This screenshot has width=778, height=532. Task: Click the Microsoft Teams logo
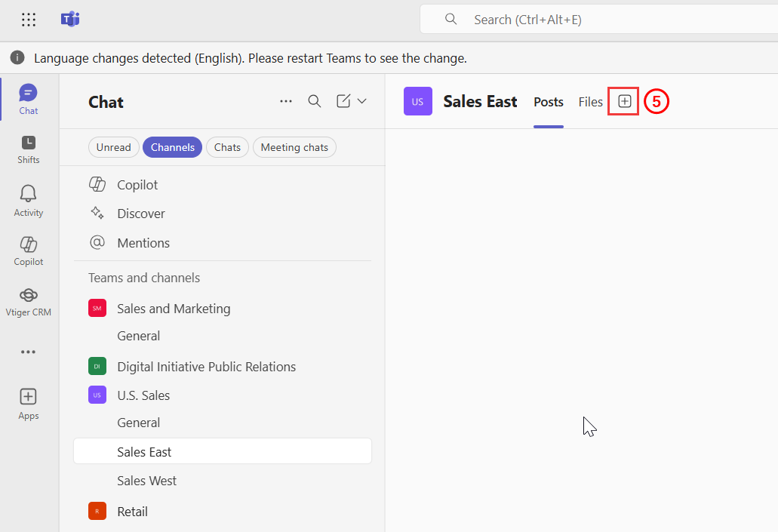coord(70,20)
